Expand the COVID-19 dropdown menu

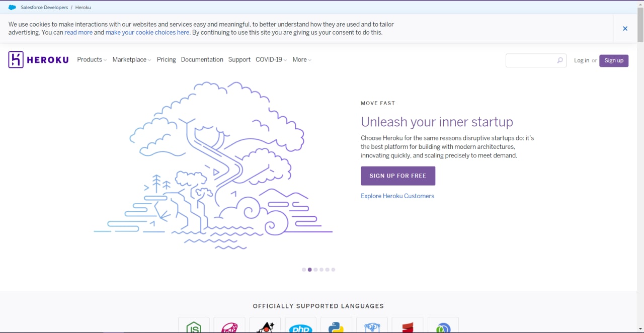[x=271, y=59]
